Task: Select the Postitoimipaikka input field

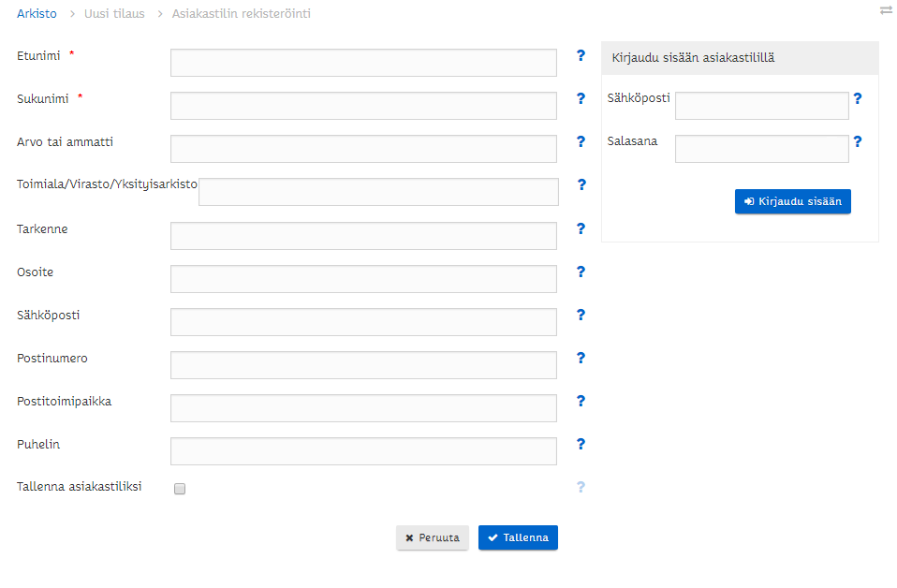Action: (x=363, y=408)
